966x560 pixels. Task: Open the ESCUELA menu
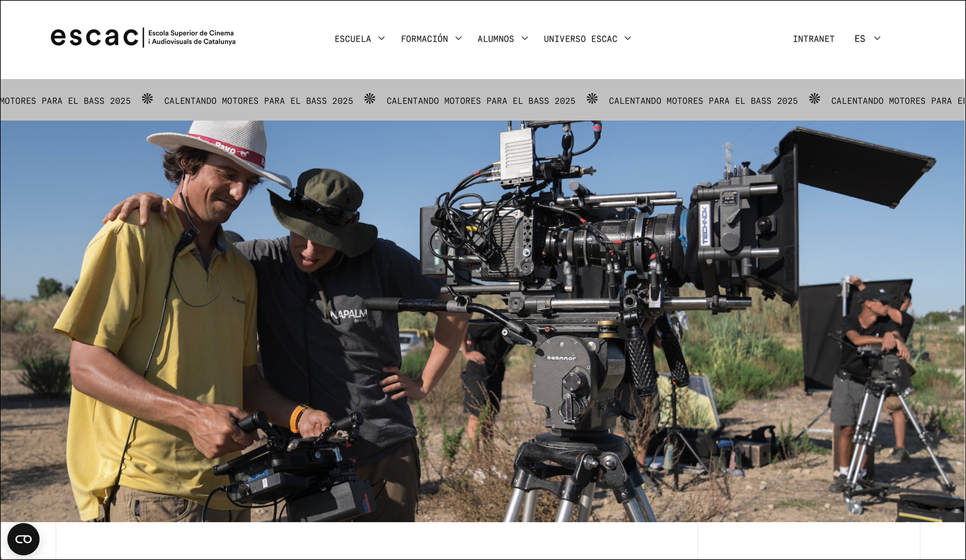tap(353, 39)
